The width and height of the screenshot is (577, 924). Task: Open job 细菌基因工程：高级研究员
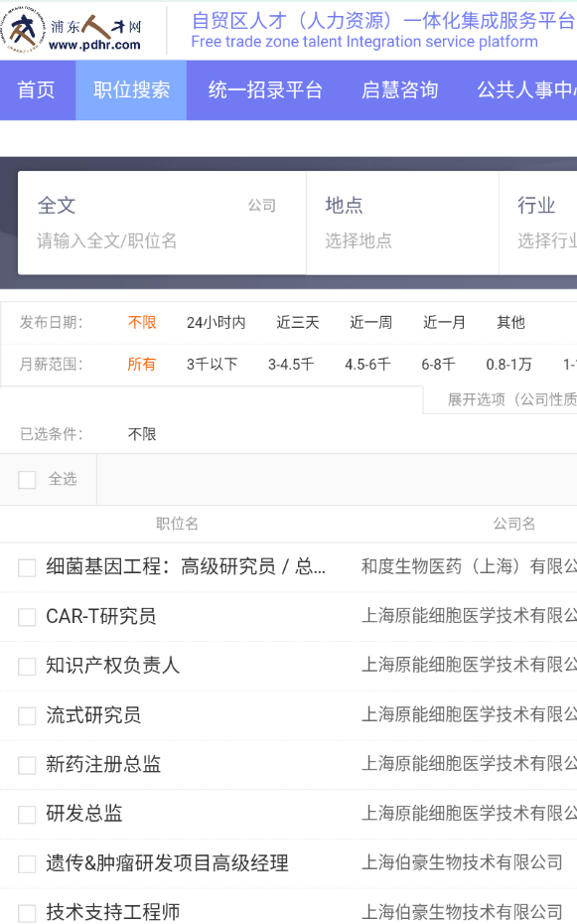186,567
